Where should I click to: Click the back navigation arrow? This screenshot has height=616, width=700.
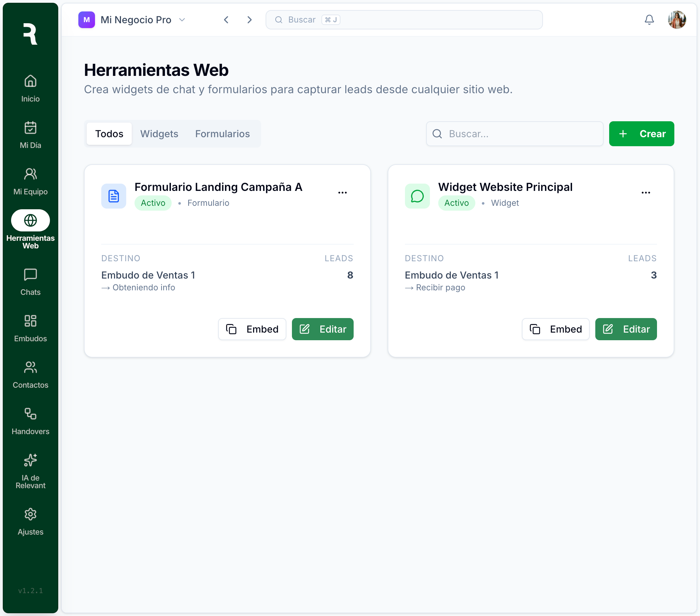tap(226, 20)
